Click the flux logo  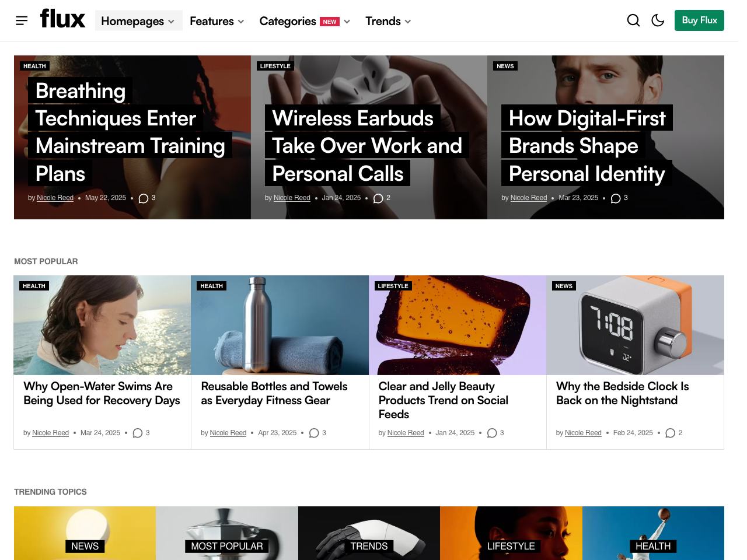tap(62, 19)
